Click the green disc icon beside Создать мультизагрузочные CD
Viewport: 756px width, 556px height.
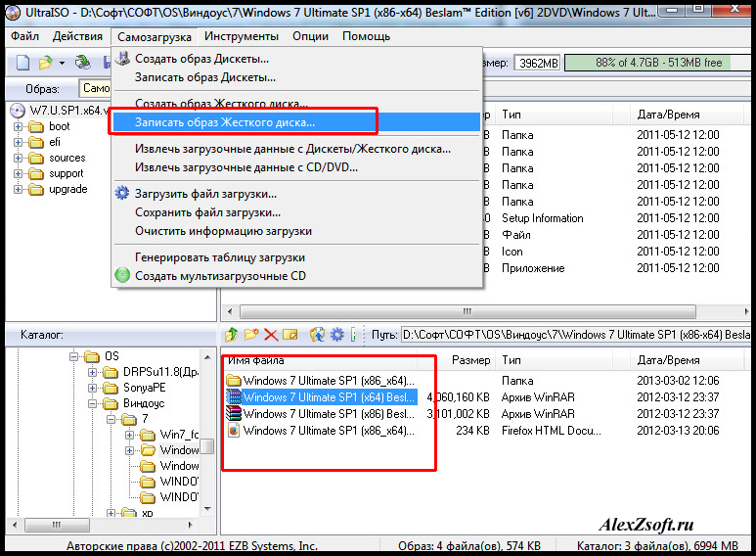pyautogui.click(x=122, y=276)
